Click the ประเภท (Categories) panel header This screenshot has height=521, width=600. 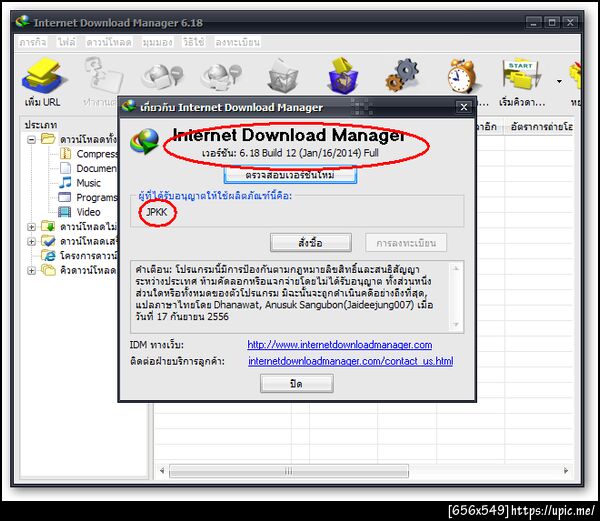(41, 125)
